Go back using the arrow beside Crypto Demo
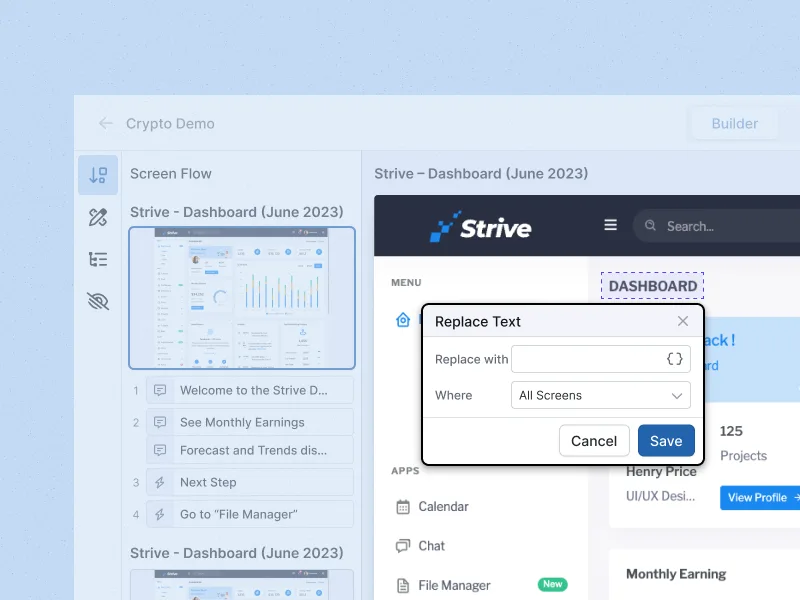Screen dimensions: 800x600 click(106, 123)
